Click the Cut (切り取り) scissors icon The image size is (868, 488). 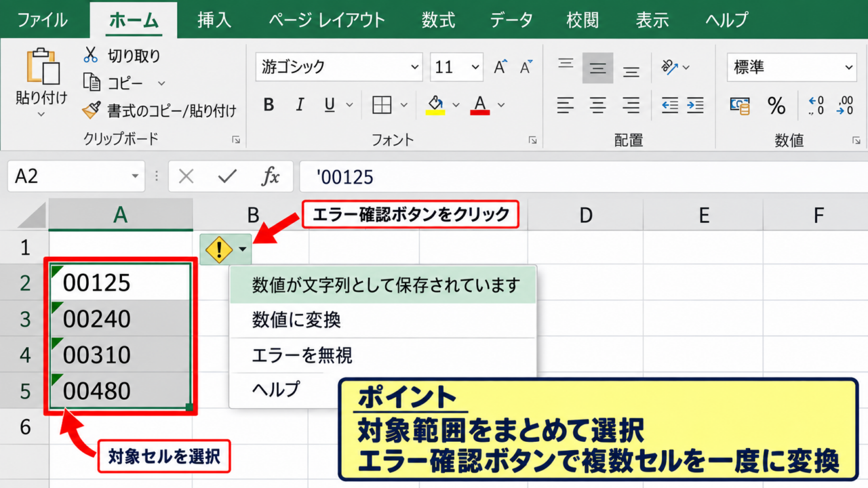(x=91, y=55)
